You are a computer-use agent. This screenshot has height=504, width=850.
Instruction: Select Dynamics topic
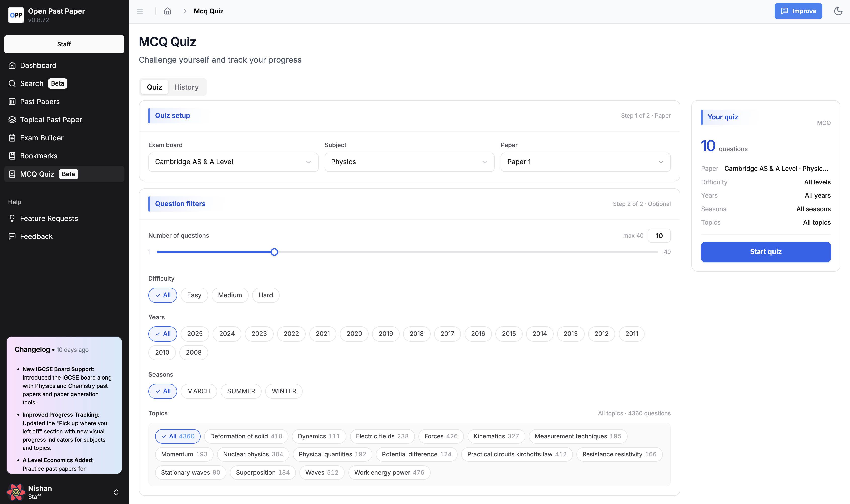(319, 436)
